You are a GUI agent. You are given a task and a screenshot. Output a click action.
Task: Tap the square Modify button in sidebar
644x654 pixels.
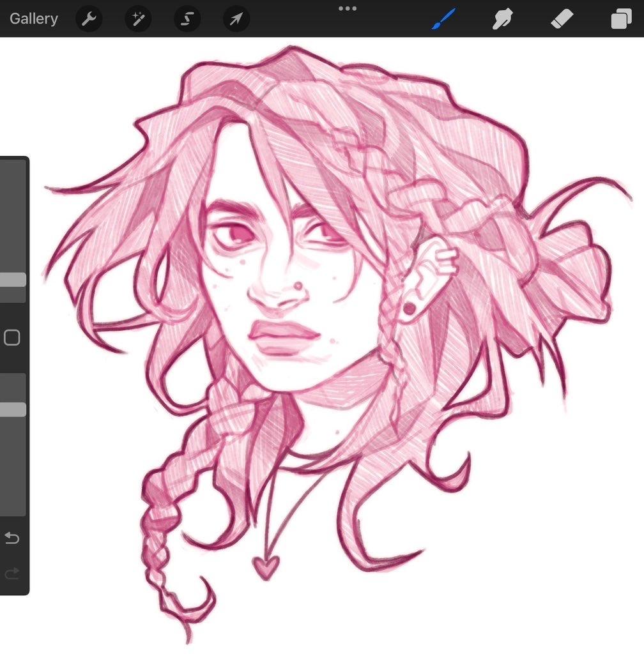[x=12, y=337]
